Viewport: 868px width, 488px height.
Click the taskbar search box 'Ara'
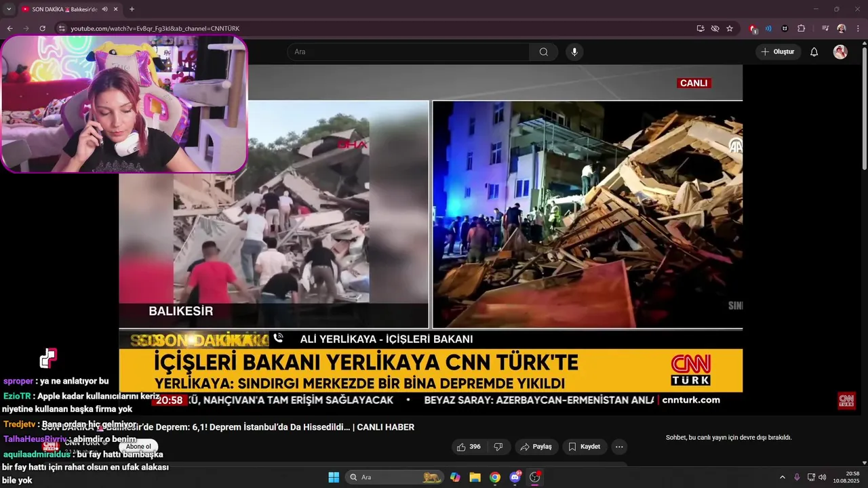[x=394, y=477]
